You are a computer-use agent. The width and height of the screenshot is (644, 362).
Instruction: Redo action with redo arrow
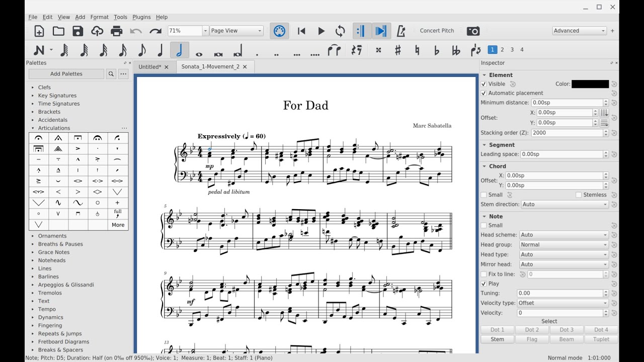[155, 31]
